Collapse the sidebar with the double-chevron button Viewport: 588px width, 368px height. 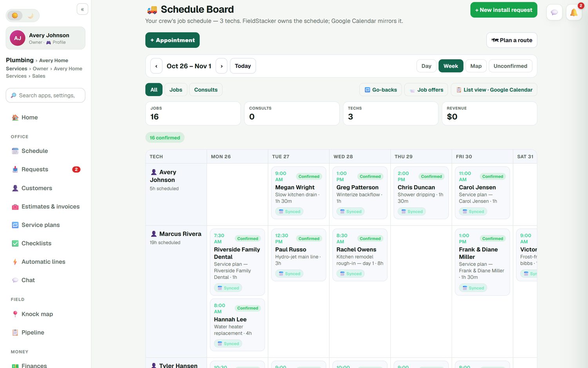point(82,9)
